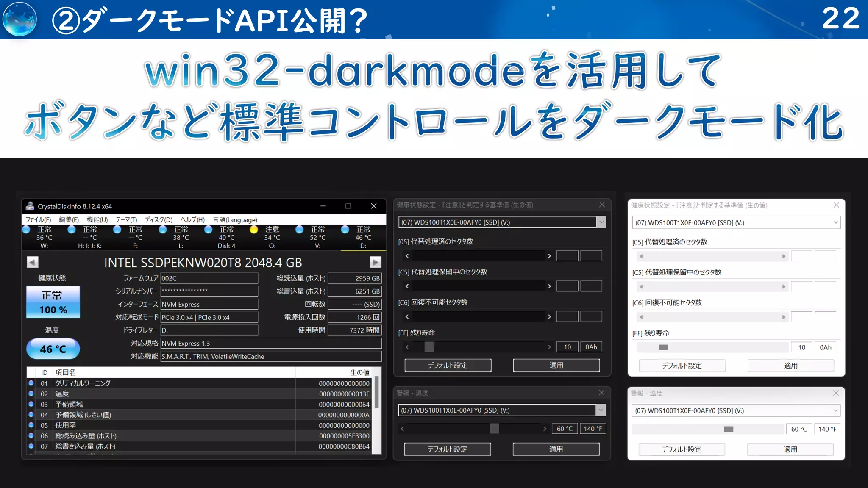This screenshot has width=868, height=488.
Task: Click the CrystalDiskInfo title bar app icon
Action: point(30,206)
